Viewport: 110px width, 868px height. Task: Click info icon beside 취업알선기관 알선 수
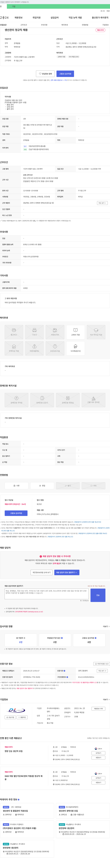pos(62,638)
